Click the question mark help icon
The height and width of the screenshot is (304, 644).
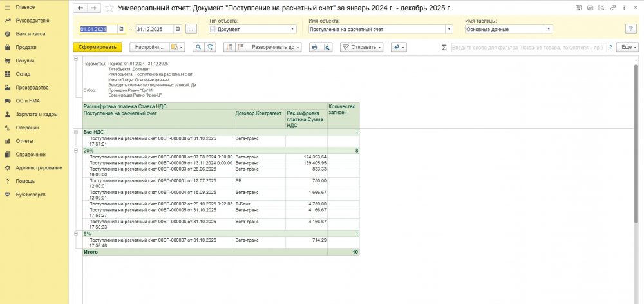coord(611,47)
